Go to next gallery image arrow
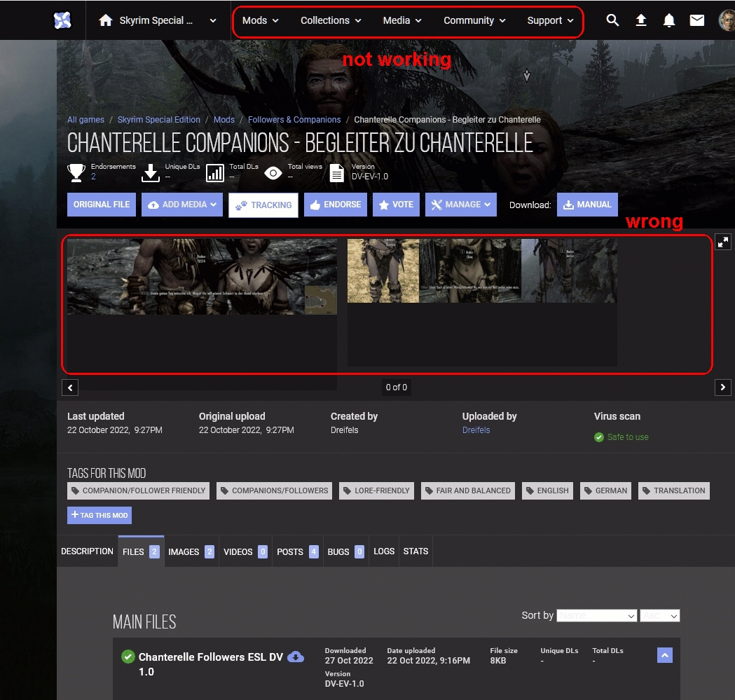The image size is (735, 700). (x=723, y=387)
